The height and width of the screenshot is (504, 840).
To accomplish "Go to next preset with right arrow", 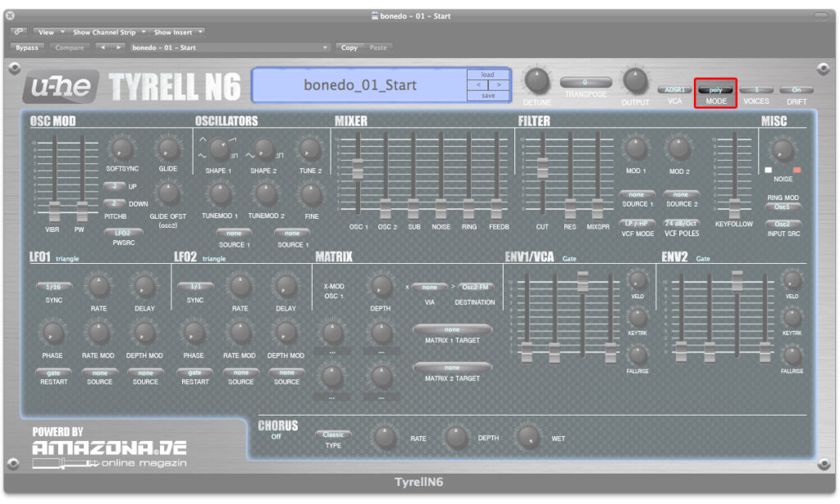I will coord(118,48).
